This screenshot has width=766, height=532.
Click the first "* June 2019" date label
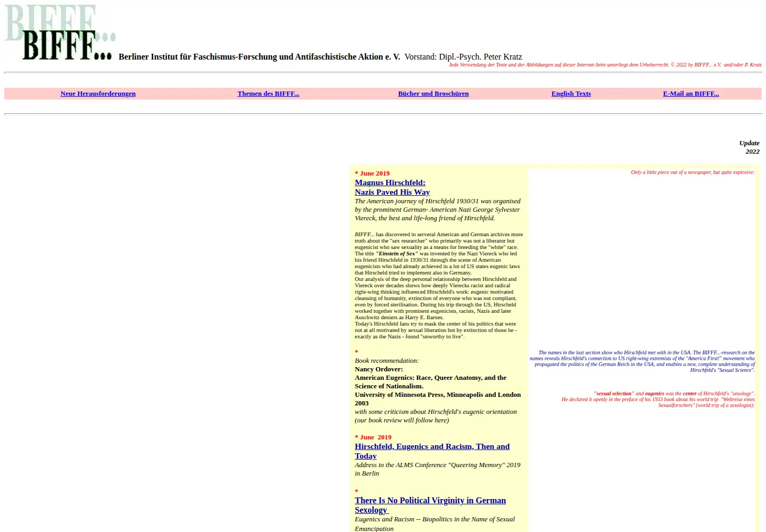tap(372, 173)
